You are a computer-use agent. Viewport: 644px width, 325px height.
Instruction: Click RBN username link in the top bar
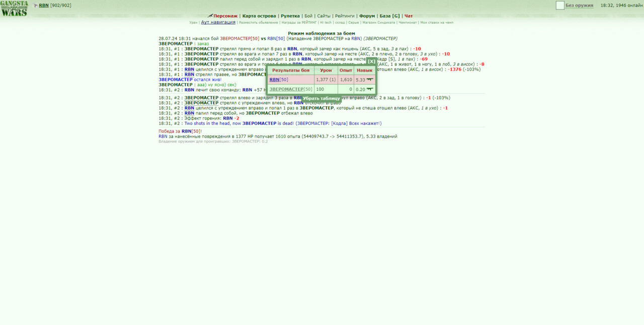click(44, 6)
